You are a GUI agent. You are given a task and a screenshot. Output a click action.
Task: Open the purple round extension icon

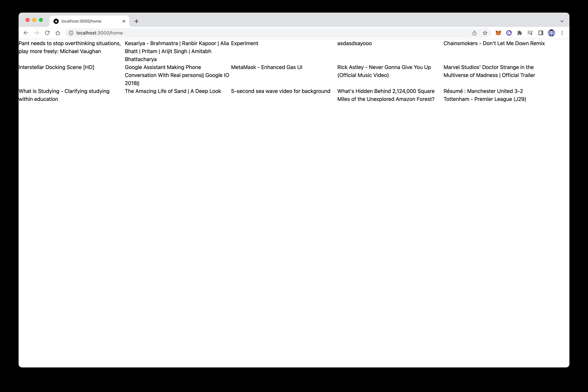509,33
